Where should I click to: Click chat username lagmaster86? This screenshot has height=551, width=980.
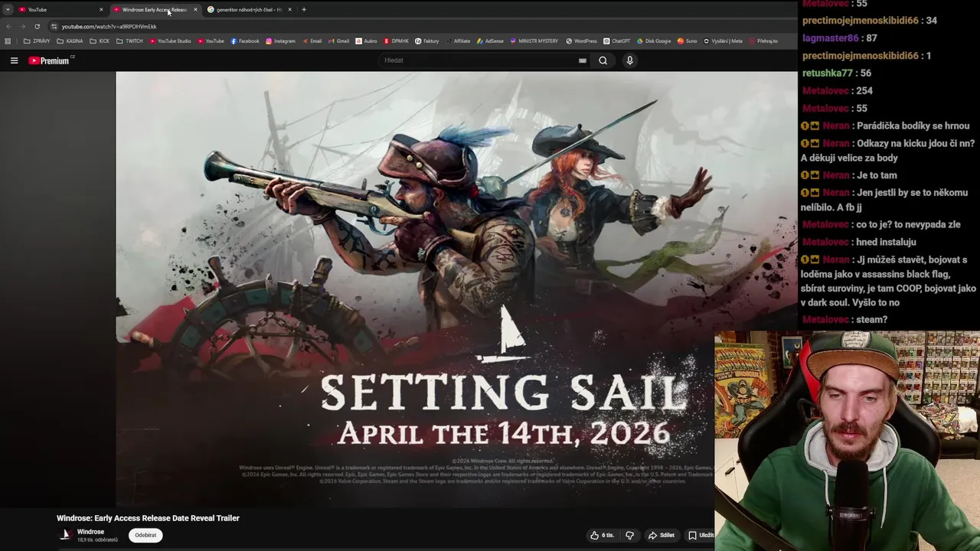[831, 38]
